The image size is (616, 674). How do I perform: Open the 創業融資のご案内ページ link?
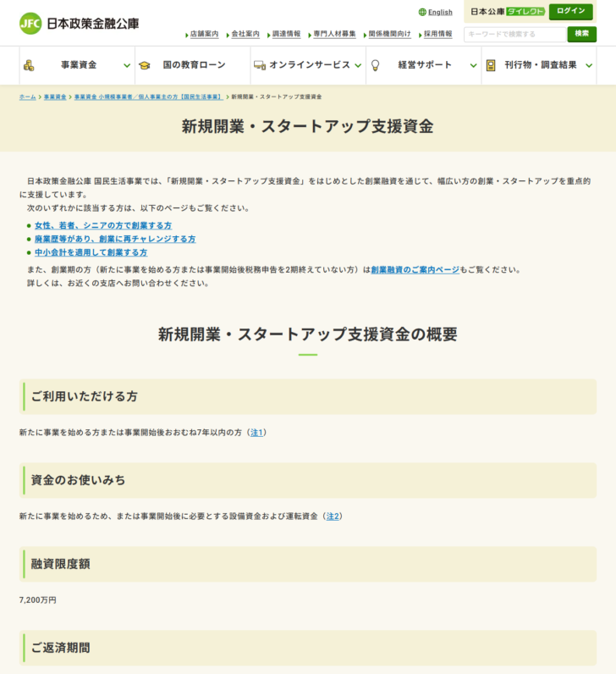pos(415,270)
